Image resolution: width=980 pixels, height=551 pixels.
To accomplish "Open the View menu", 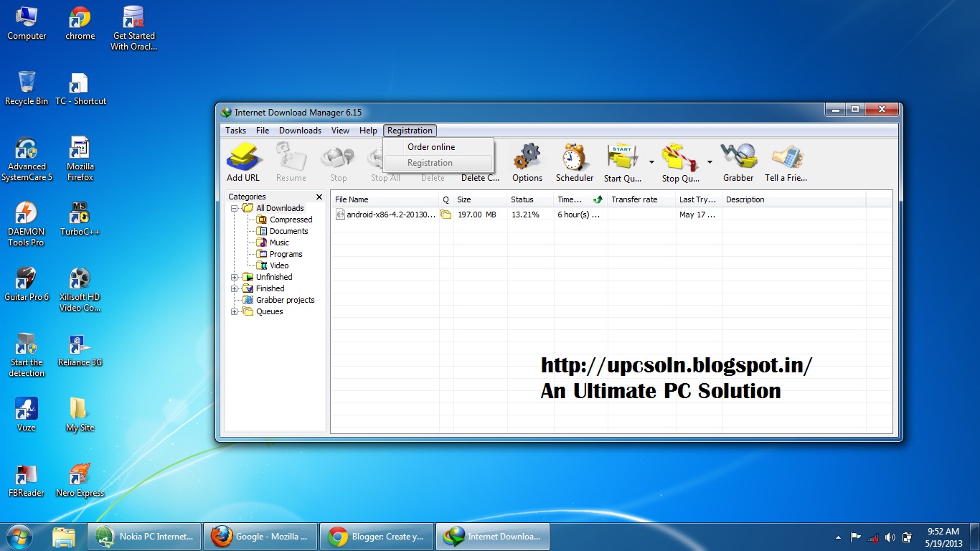I will click(340, 131).
